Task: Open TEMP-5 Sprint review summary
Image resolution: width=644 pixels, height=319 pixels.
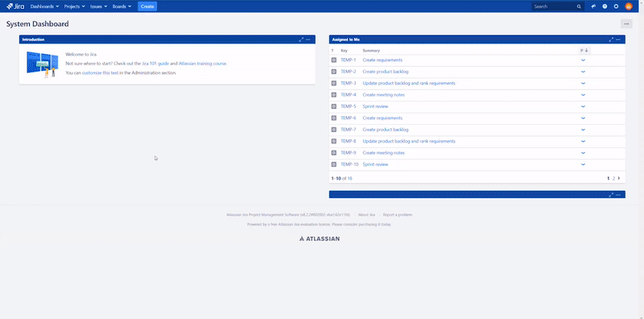Action: pos(375,106)
